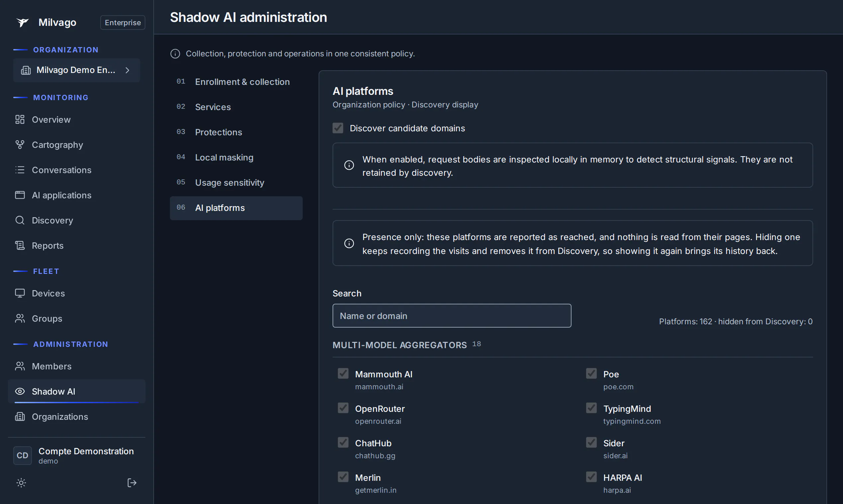Toggle the HARPA AI checkbox
This screenshot has height=504, width=843.
pyautogui.click(x=591, y=477)
